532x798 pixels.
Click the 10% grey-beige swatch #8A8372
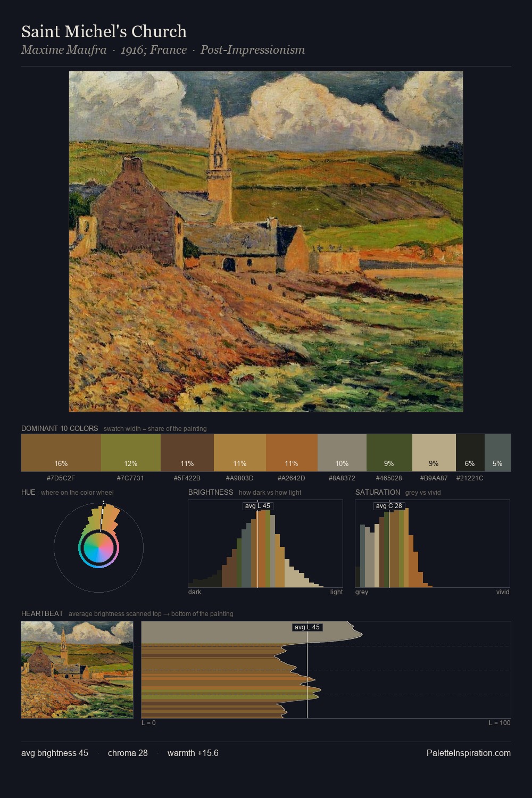[x=342, y=453]
